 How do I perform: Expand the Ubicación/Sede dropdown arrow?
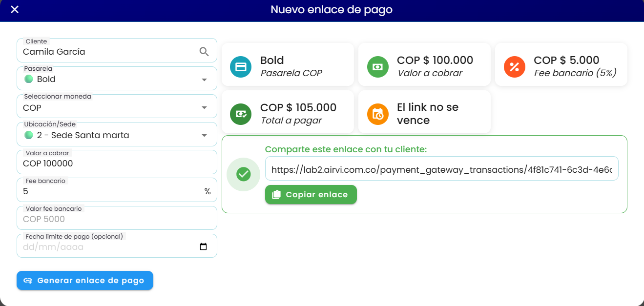[x=204, y=135]
